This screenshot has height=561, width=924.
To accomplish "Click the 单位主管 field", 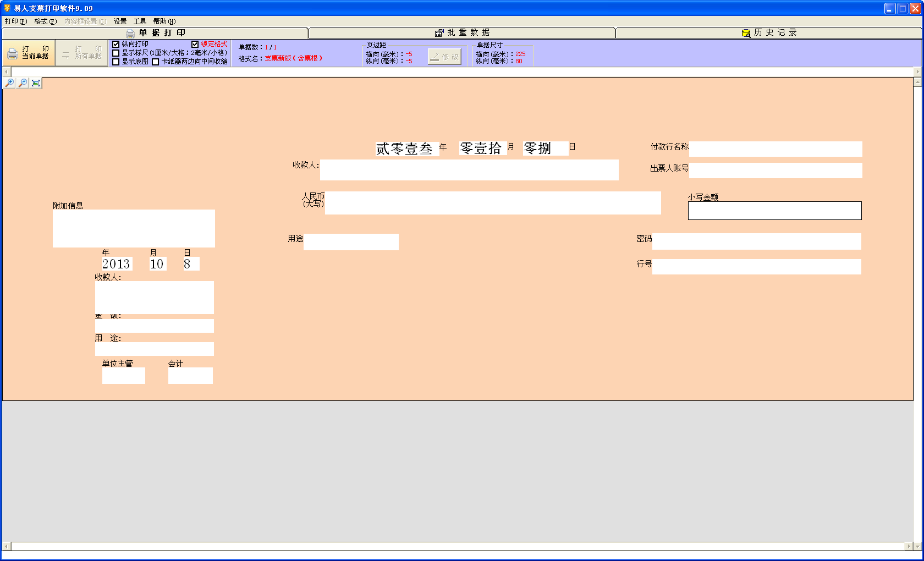I will tap(124, 376).
